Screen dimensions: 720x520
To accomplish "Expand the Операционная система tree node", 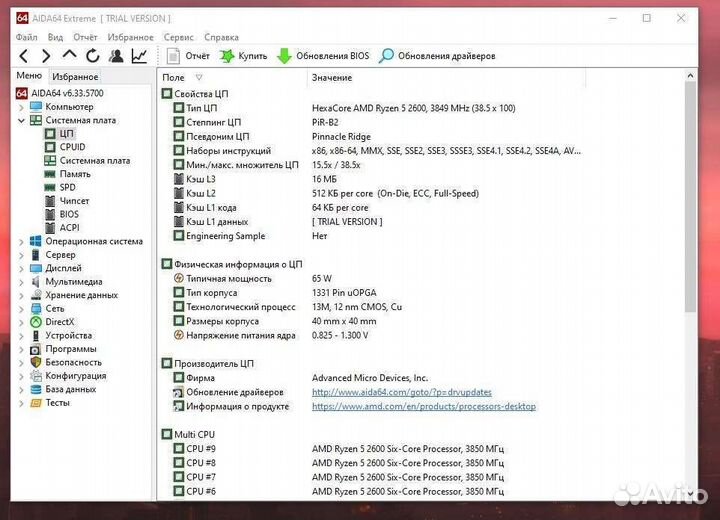I will point(22,241).
